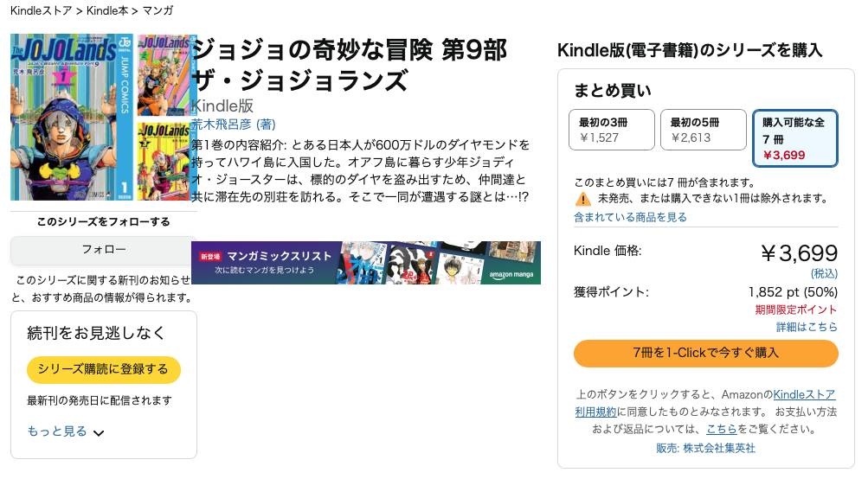Open the JOJOLands volume 2 cover thumbnail

click(164, 75)
